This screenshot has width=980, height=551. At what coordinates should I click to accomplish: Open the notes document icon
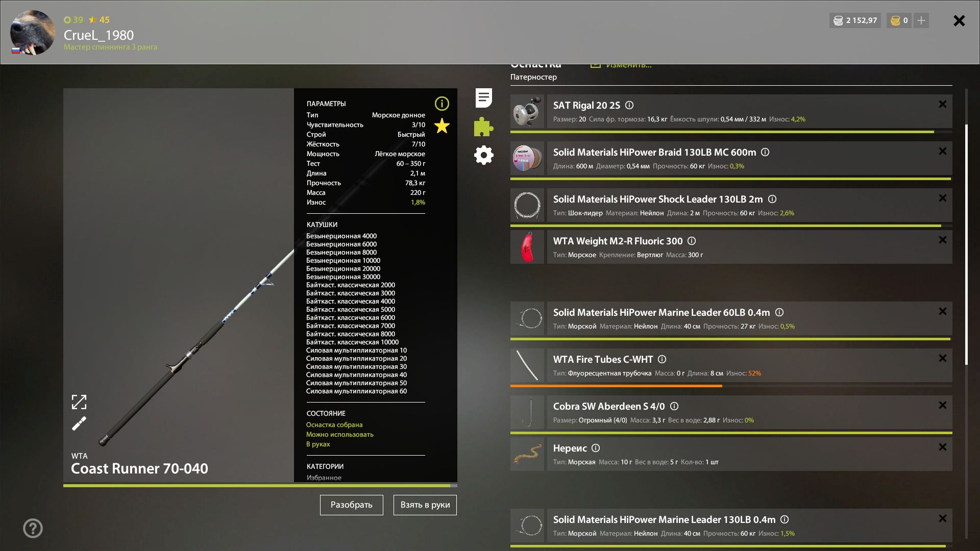pyautogui.click(x=483, y=98)
